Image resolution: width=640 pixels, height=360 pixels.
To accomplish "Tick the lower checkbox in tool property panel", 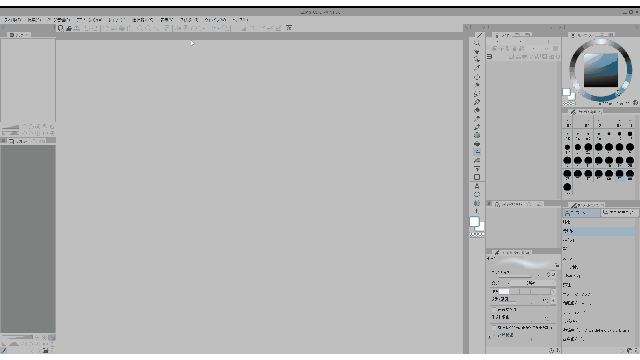I will pos(494,327).
